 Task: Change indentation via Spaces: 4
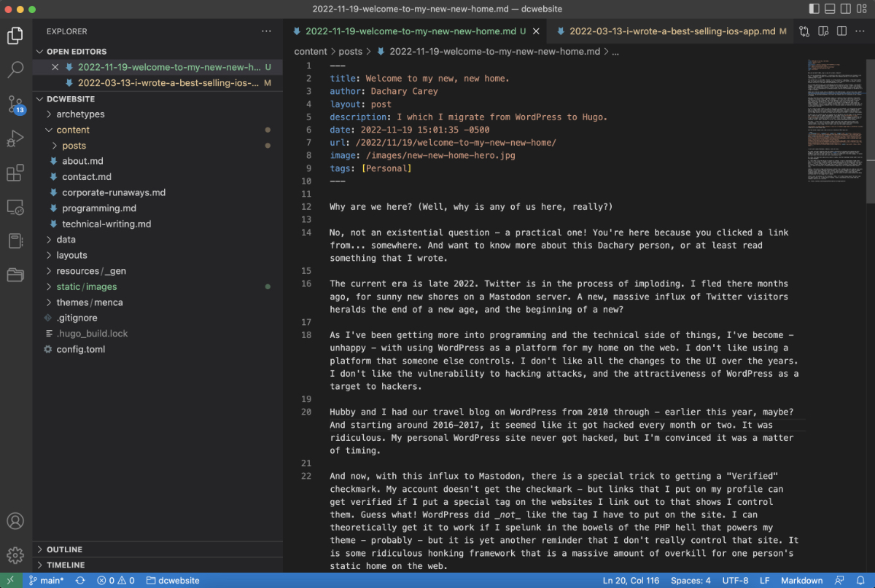[691, 581]
